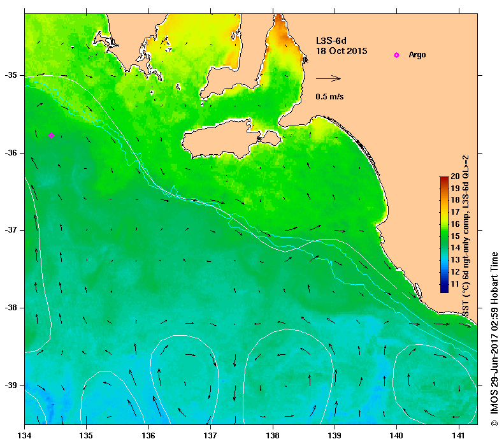Click the 'L3S-6d' title text
This screenshot has height=446, width=504.
click(331, 41)
